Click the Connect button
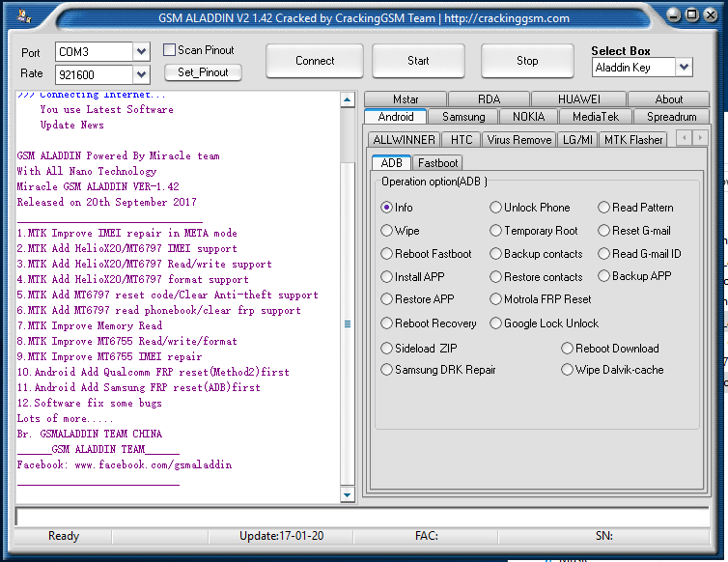The width and height of the screenshot is (728, 562). [x=315, y=61]
